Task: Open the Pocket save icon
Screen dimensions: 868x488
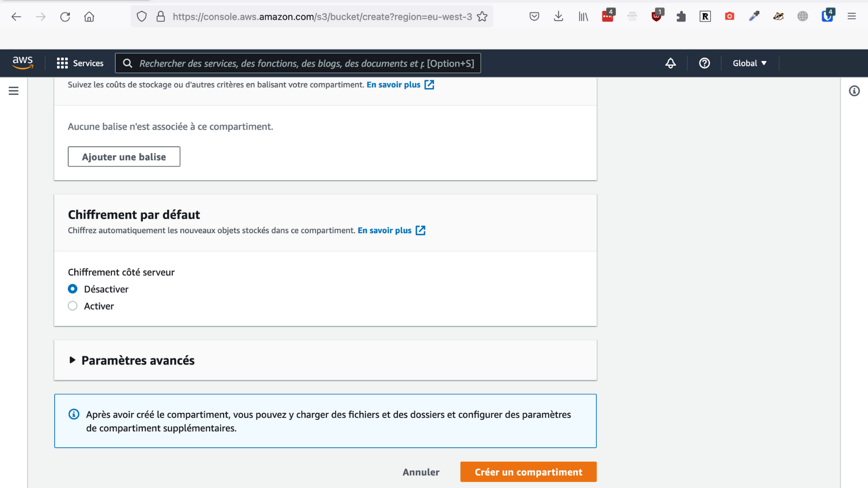Action: pyautogui.click(x=534, y=16)
